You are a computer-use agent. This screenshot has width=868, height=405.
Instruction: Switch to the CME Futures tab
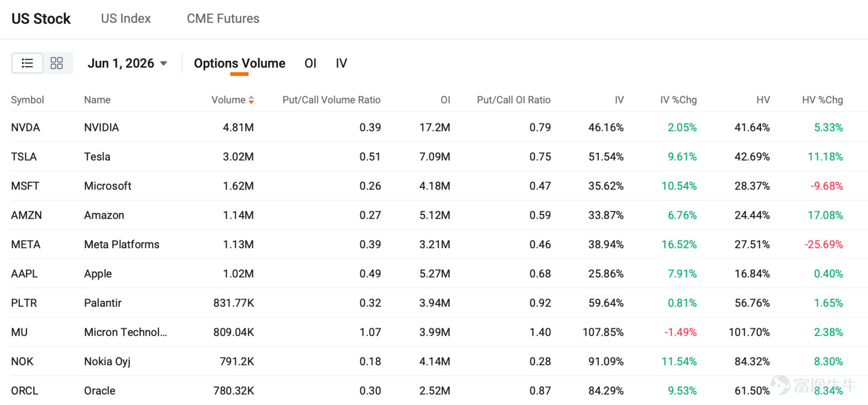tap(223, 18)
